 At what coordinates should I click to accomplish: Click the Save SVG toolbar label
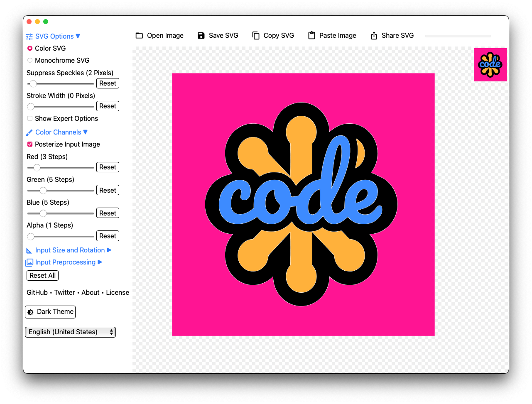(x=223, y=36)
